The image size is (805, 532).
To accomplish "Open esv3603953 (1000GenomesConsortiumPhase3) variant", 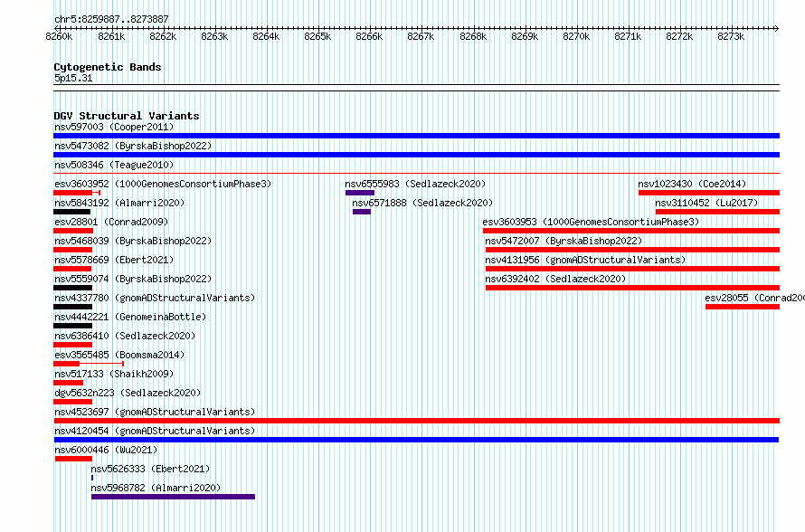I will click(591, 222).
